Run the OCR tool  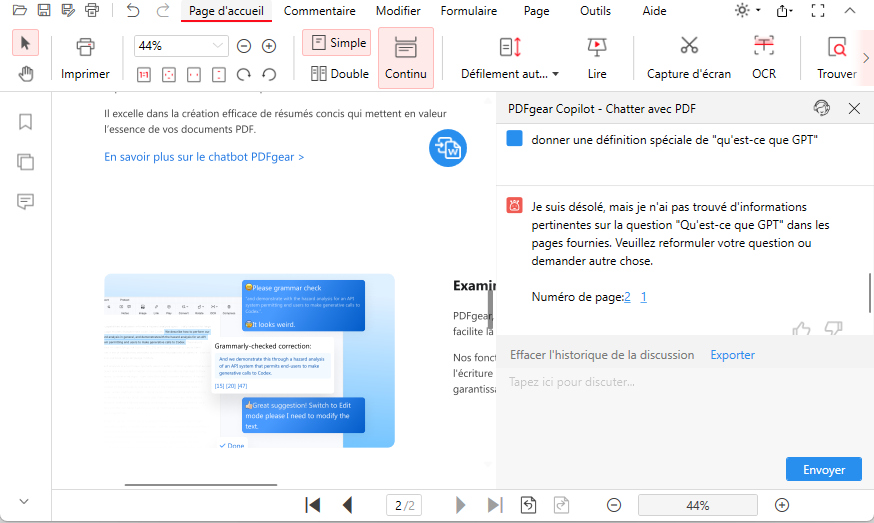tap(764, 58)
